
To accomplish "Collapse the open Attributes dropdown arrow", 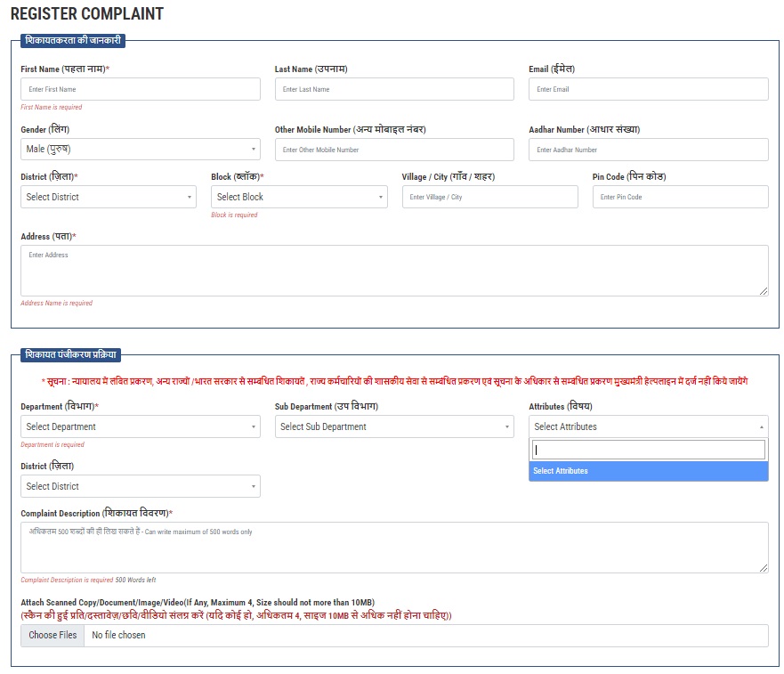I will 761,426.
